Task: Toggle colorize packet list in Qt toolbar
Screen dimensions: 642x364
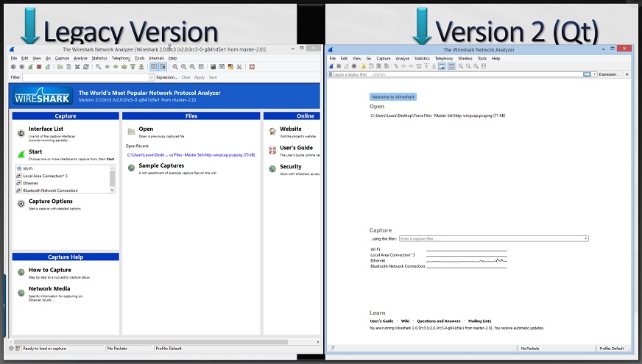Action: pos(451,66)
